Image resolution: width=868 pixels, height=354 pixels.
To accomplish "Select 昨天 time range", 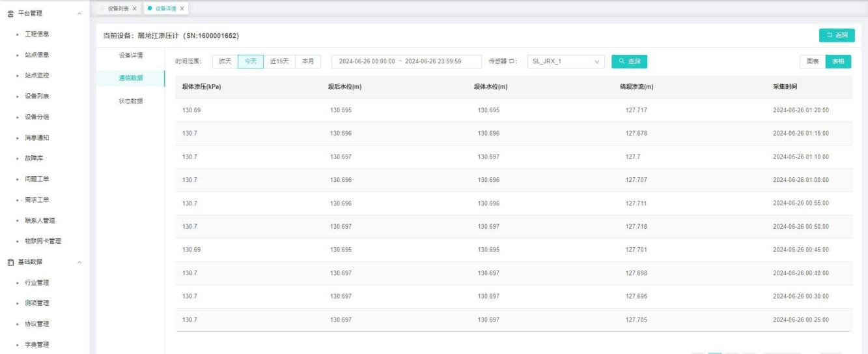I will (x=225, y=61).
